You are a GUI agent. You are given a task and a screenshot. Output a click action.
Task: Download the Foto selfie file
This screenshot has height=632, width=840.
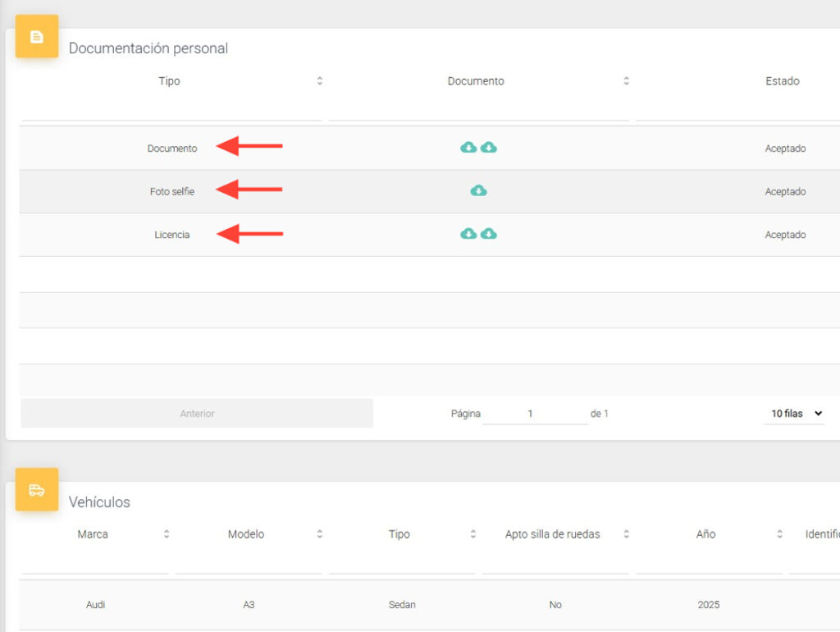(478, 190)
